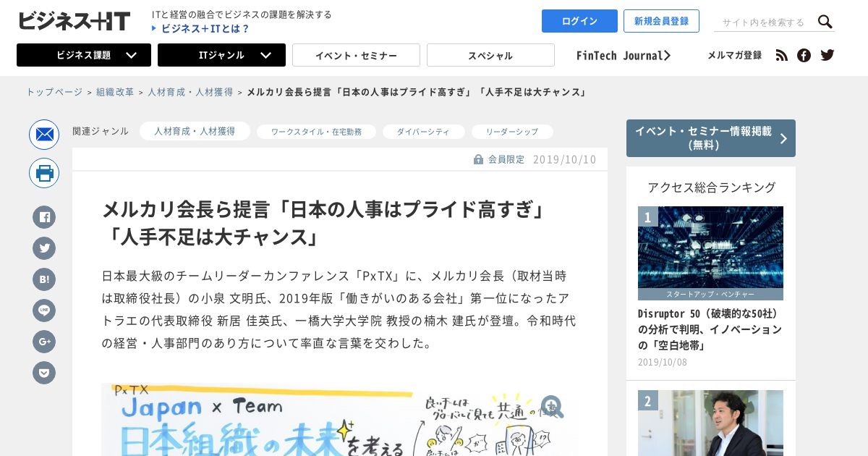868x456 pixels.
Task: Share article by email envelope icon
Action: [x=44, y=135]
